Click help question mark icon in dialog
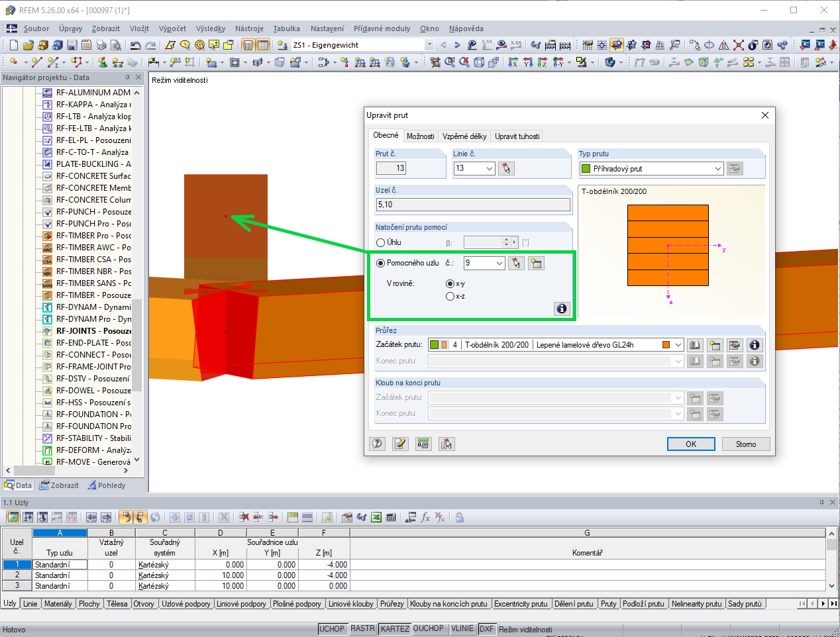This screenshot has width=840, height=637. pos(377,444)
